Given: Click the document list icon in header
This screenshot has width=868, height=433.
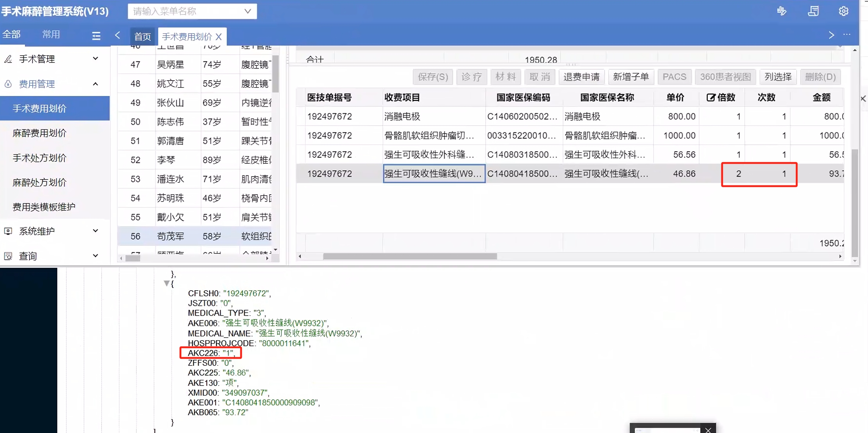Looking at the screenshot, I should 813,11.
